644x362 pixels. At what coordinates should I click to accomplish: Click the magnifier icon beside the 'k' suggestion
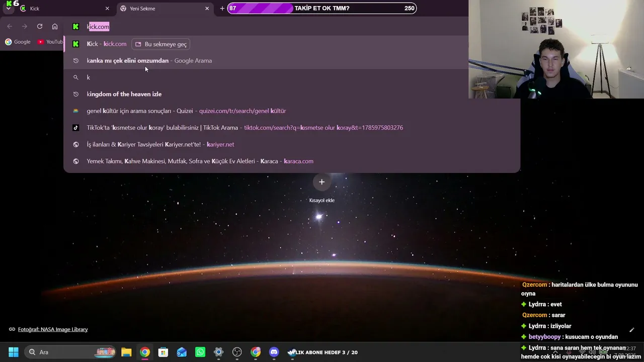(x=76, y=77)
